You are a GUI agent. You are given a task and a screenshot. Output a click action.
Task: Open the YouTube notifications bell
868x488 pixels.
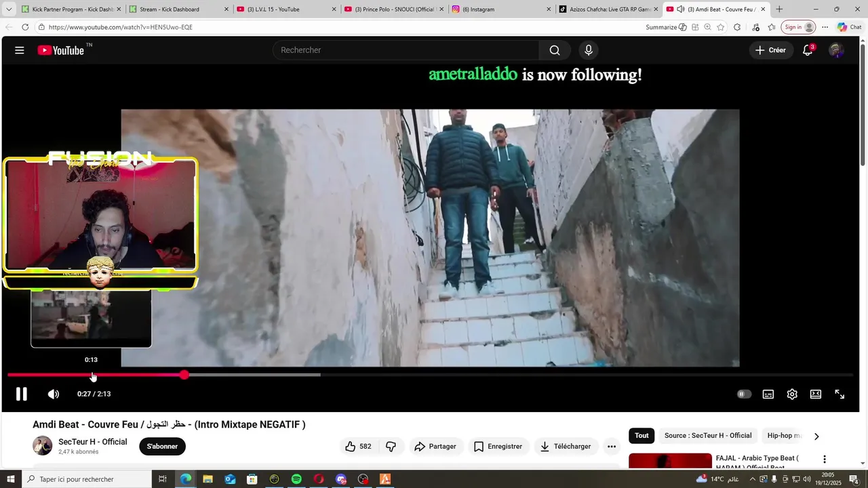click(808, 50)
